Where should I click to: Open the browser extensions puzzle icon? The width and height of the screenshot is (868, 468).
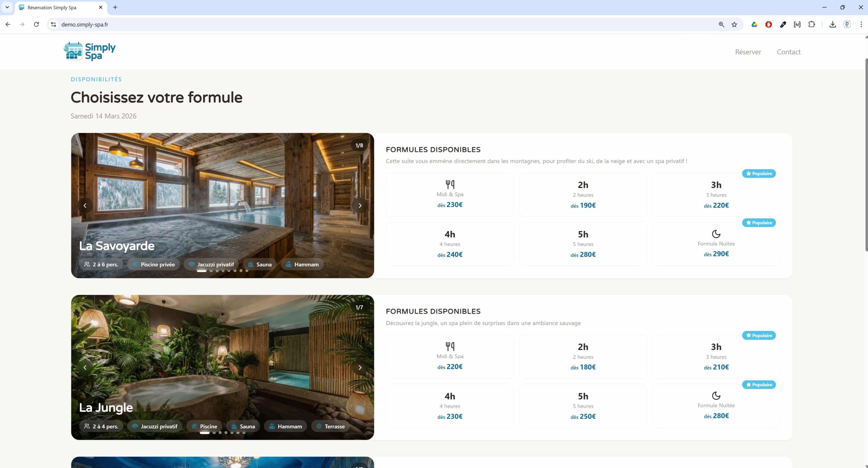point(811,24)
